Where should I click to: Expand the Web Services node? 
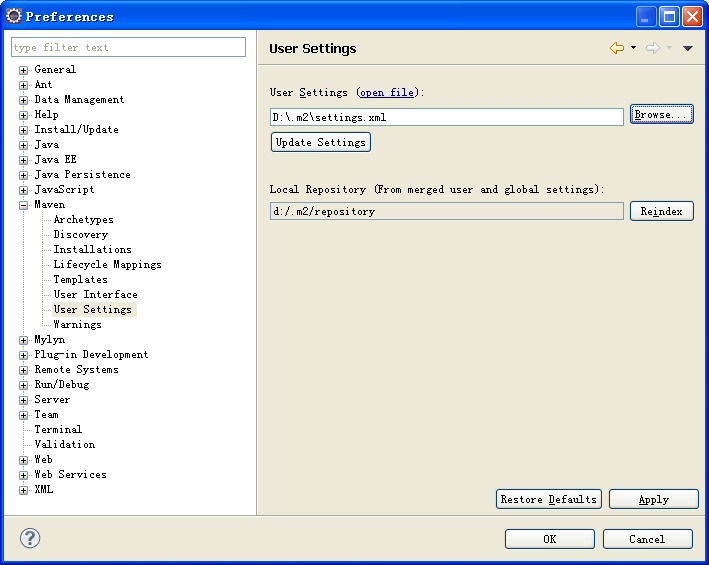pyautogui.click(x=24, y=475)
